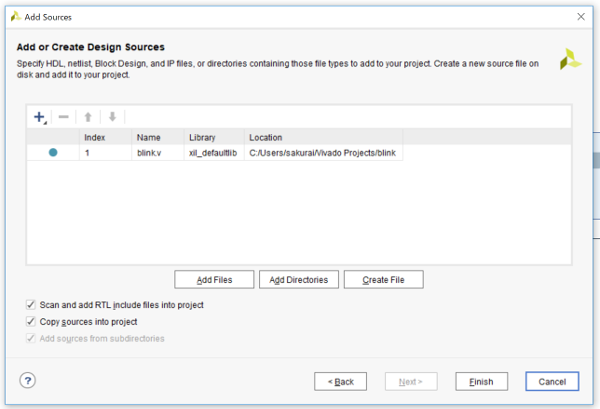Click the Vivado logo beside the heading
The image size is (600, 409).
point(570,58)
